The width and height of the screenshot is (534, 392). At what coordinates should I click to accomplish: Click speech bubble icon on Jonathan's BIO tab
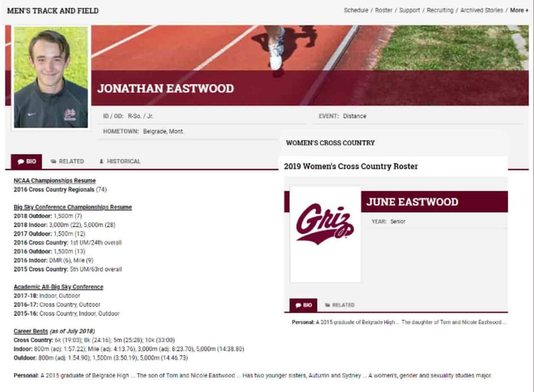(x=21, y=162)
